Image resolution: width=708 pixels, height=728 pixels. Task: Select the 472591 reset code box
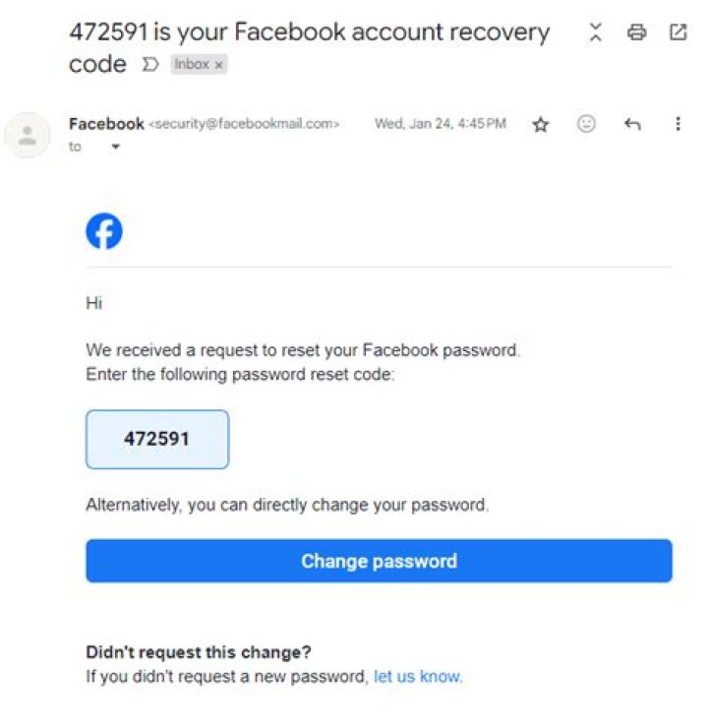tap(157, 439)
